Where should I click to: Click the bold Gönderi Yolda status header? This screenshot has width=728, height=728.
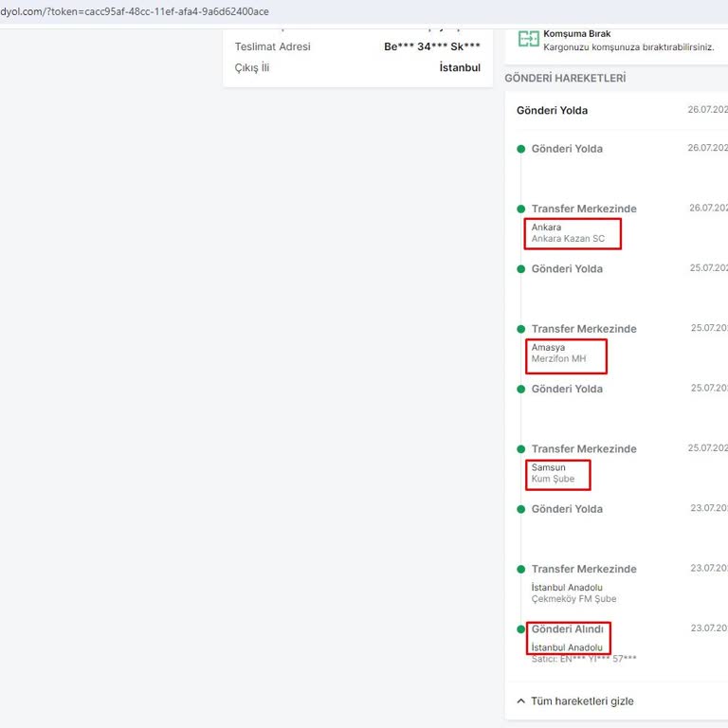pos(552,111)
